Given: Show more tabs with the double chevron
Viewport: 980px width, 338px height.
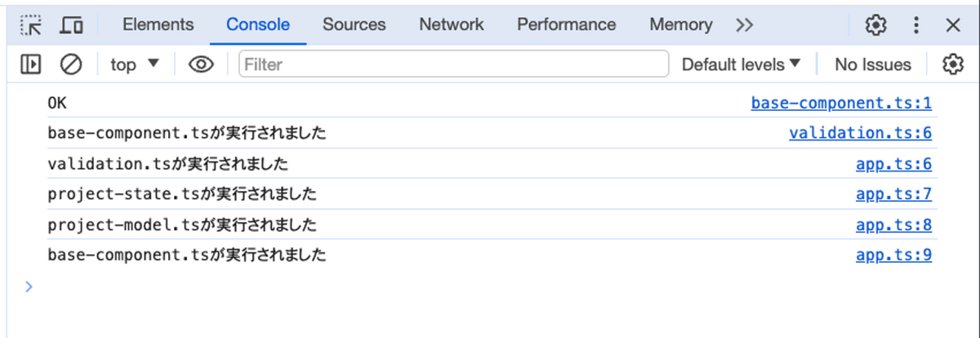Looking at the screenshot, I should click(744, 25).
